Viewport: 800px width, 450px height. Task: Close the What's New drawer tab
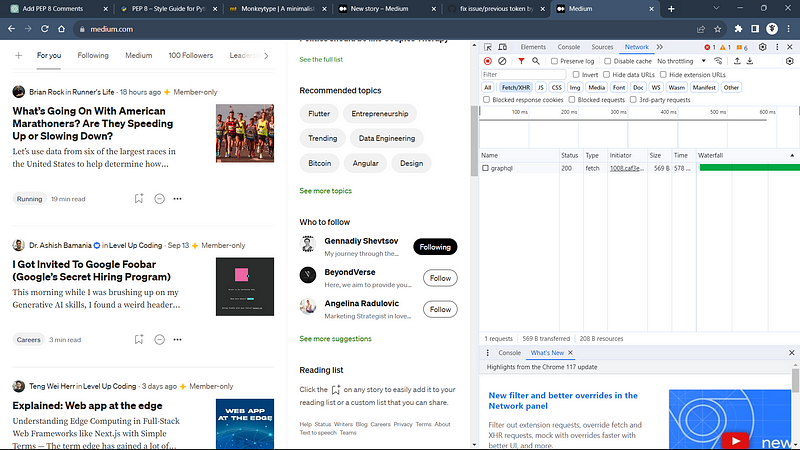point(570,353)
